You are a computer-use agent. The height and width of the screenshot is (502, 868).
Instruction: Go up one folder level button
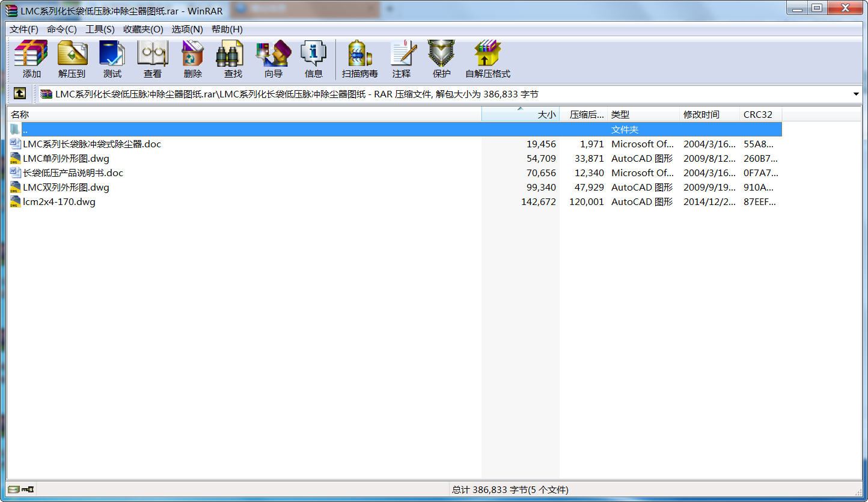coord(20,94)
